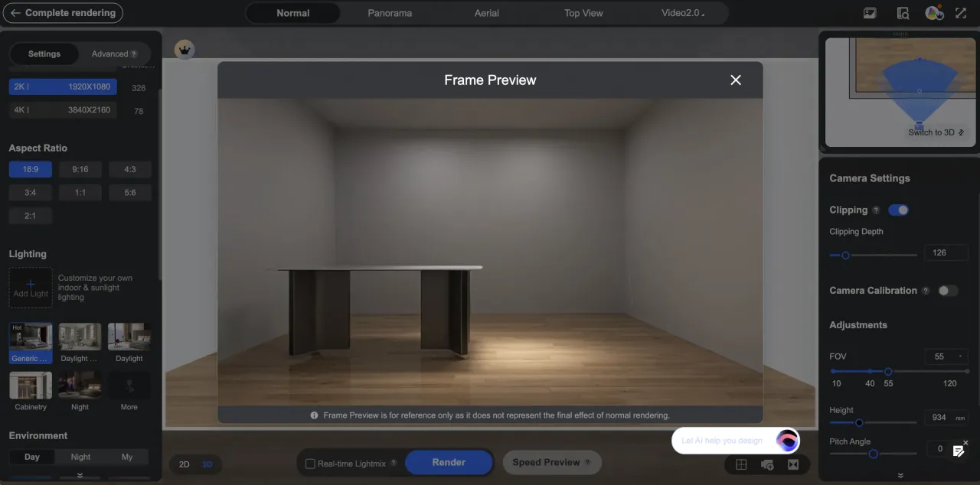
Task: Expand more camera settings with double chevron
Action: [900, 475]
